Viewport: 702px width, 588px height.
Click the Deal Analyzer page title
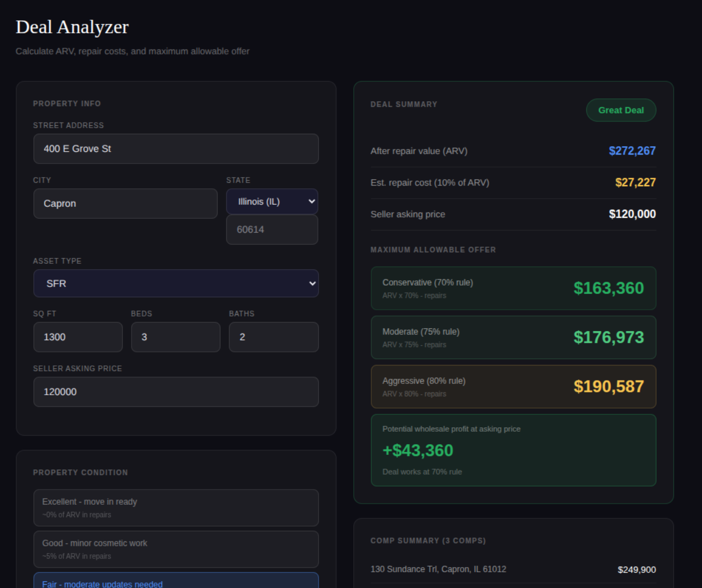(x=72, y=27)
